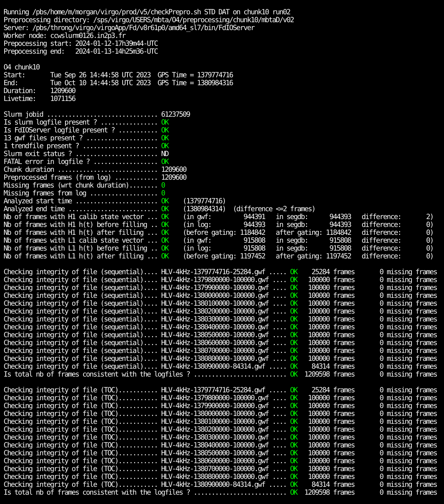Click the FdIOServer binary path

coord(143,28)
